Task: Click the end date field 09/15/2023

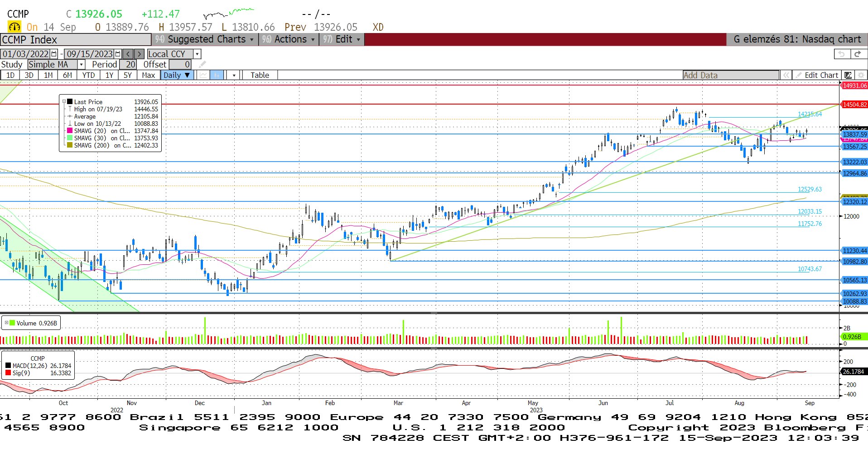Action: point(89,54)
